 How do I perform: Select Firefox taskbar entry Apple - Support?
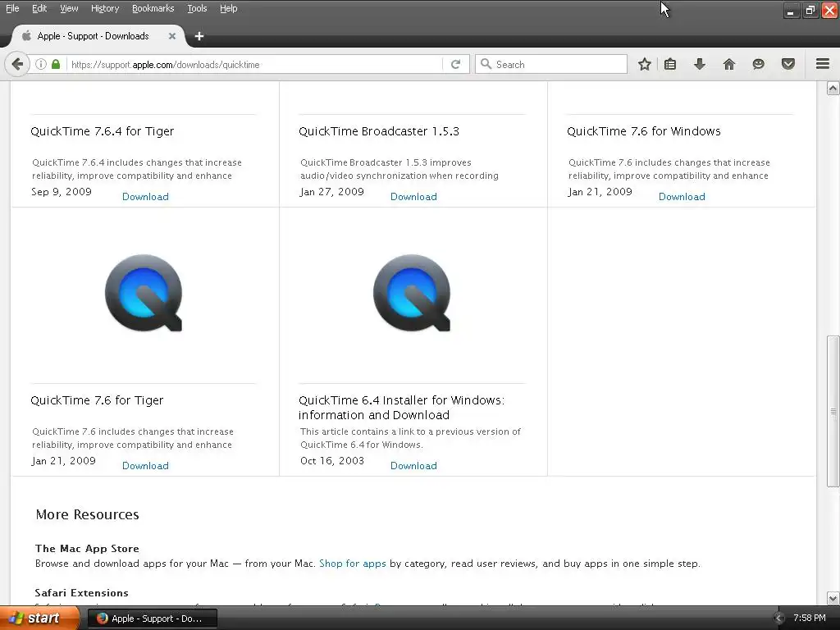coord(152,619)
